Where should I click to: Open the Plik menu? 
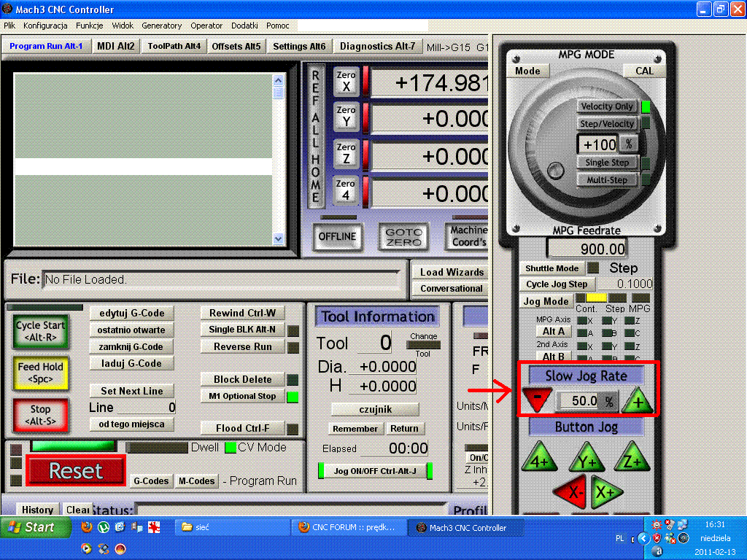[x=9, y=26]
